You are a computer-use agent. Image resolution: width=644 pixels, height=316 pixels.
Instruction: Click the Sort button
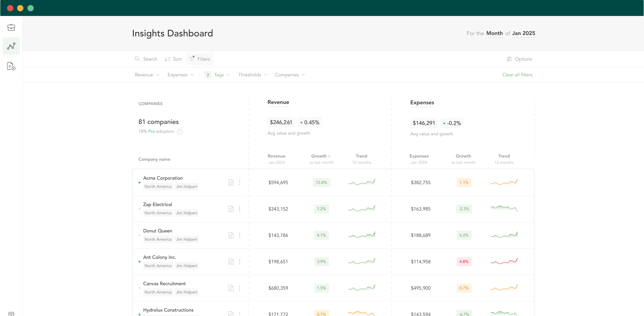[173, 59]
